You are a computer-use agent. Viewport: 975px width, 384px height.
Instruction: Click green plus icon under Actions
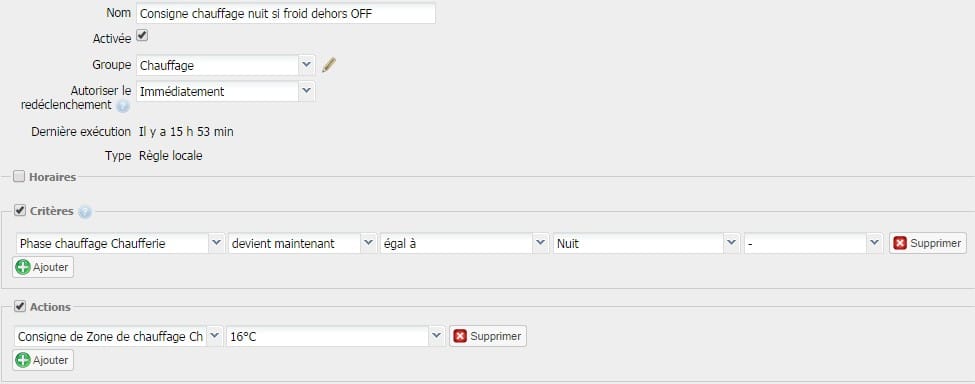pos(23,360)
